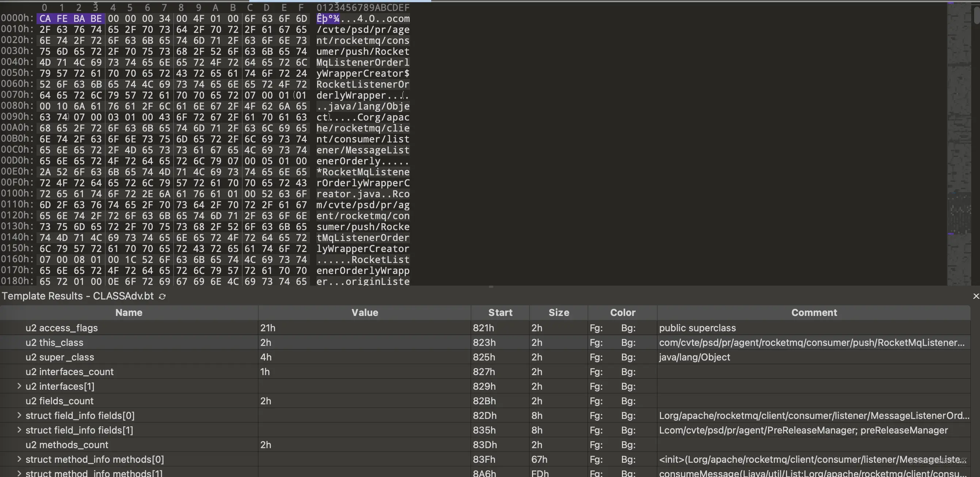980x477 pixels.
Task: Click the ASCII text 'MqListenerOrderl'
Action: [363, 62]
